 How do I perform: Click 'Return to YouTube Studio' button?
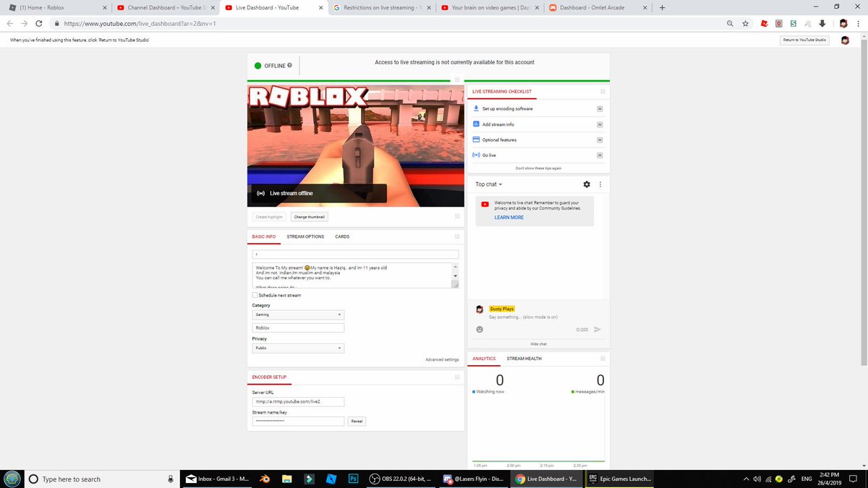click(x=804, y=40)
